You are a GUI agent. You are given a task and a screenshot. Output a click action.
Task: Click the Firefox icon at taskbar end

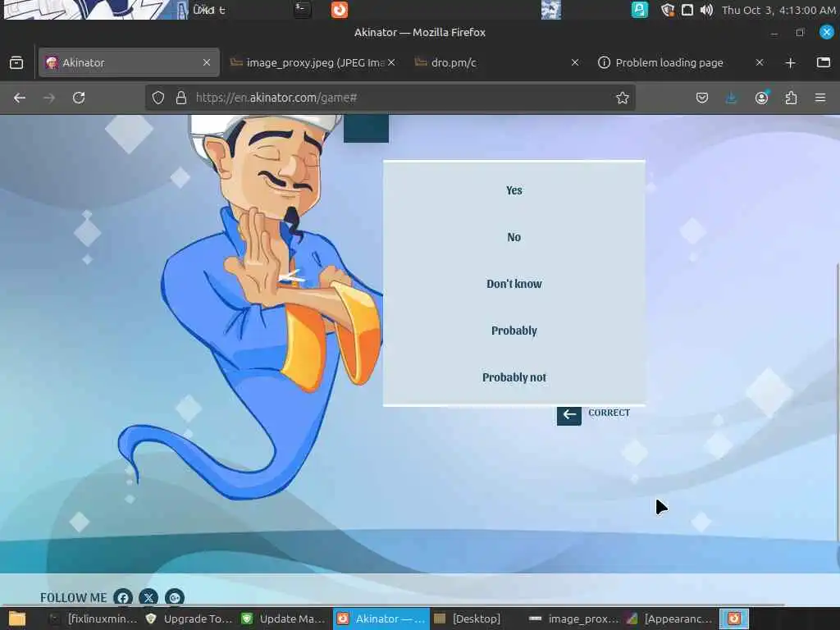point(734,619)
